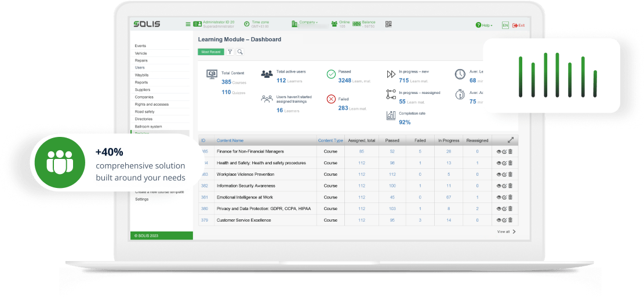Edit the Information Security Awareness course

[x=504, y=186]
